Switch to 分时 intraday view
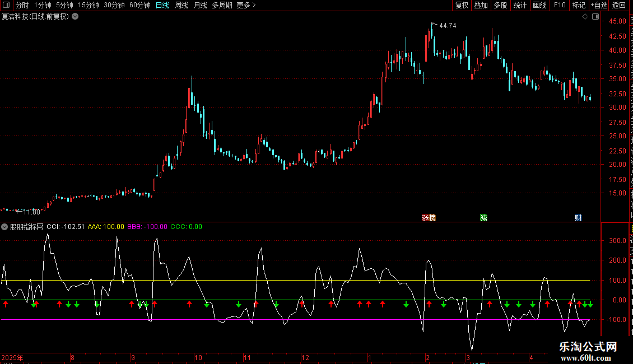The image size is (633, 364). (x=22, y=5)
